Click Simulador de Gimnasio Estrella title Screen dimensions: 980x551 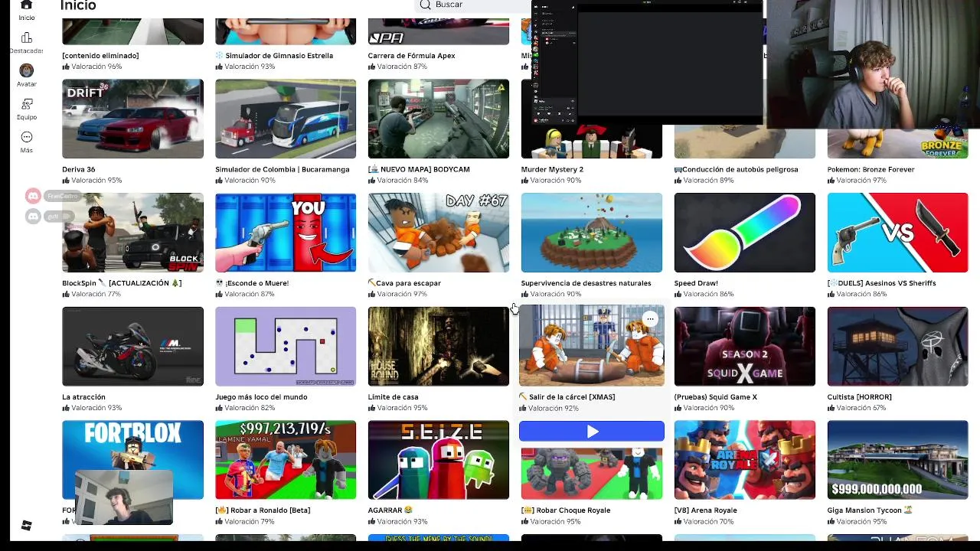(x=274, y=56)
